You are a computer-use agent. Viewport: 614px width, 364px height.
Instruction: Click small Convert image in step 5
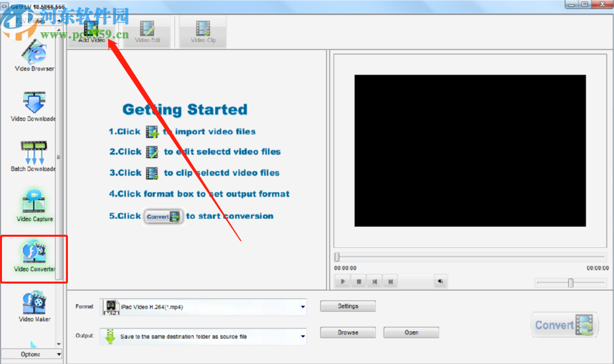pos(163,216)
